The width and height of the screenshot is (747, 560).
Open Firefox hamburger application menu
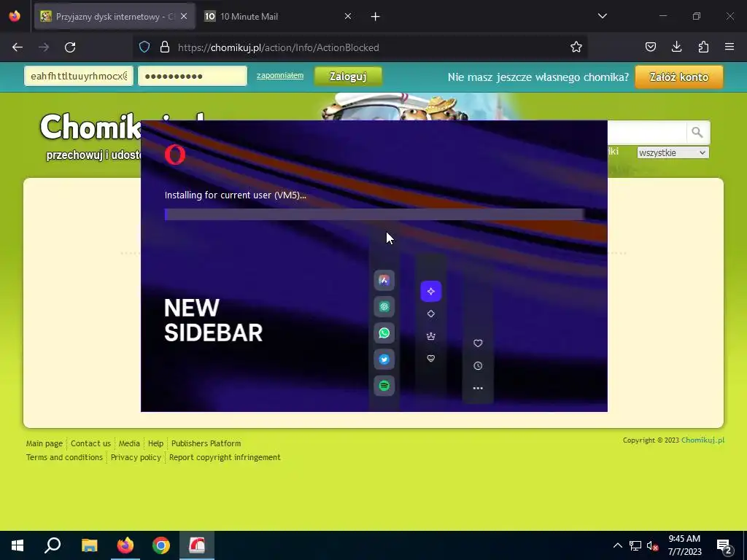729,47
